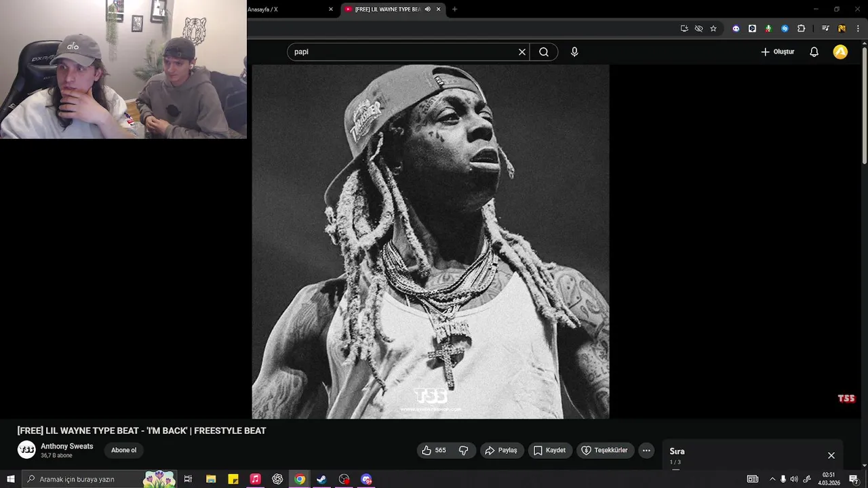The image size is (868, 488).
Task: Start voice search with the microphone icon
Action: point(574,52)
